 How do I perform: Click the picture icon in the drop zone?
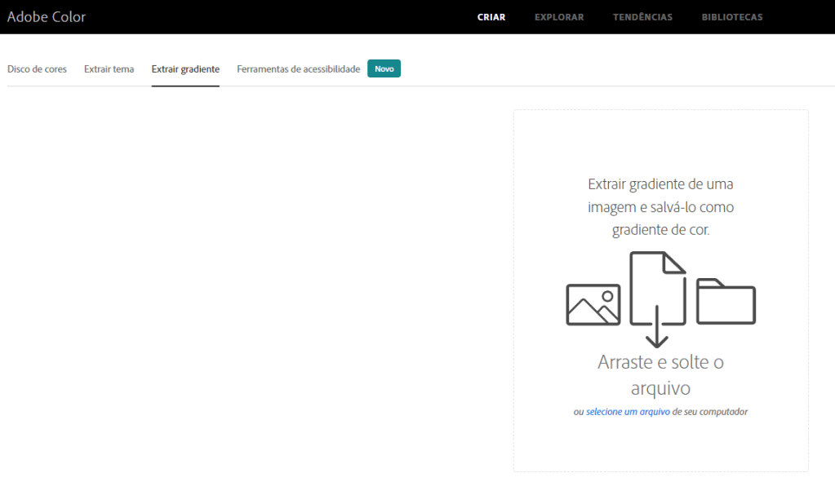(x=593, y=304)
